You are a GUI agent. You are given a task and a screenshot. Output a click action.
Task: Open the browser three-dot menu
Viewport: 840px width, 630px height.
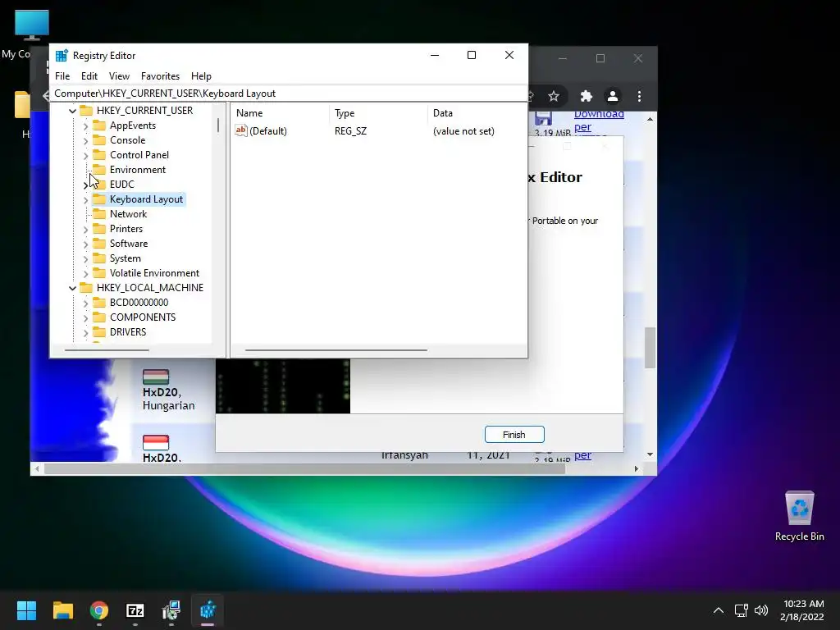pos(639,97)
